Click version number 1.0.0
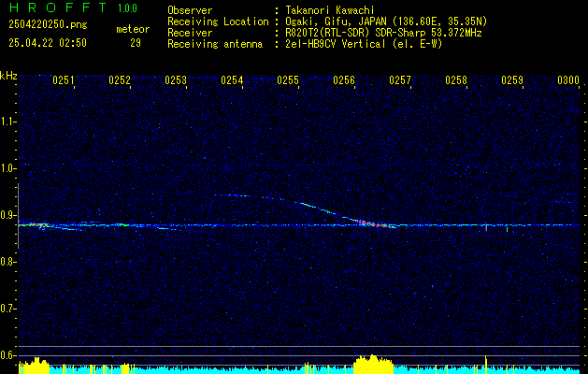 pos(127,8)
